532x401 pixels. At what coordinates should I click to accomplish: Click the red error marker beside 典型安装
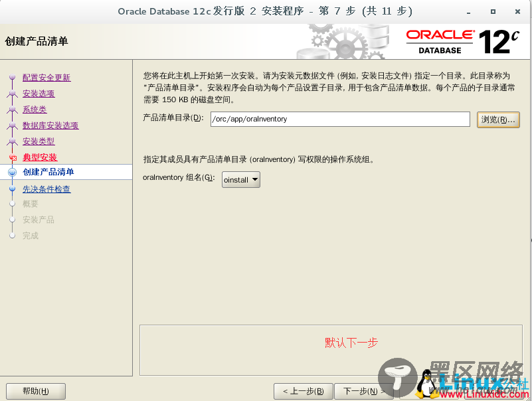click(x=13, y=158)
